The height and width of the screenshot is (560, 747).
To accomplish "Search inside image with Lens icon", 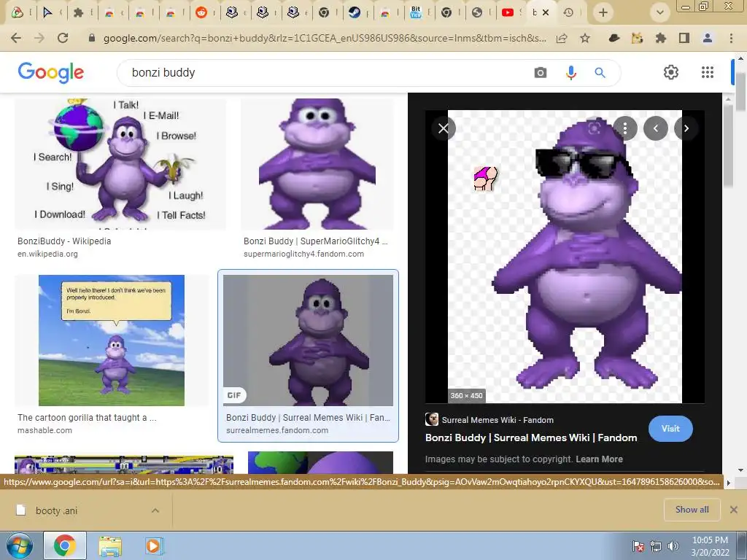I will (x=594, y=128).
